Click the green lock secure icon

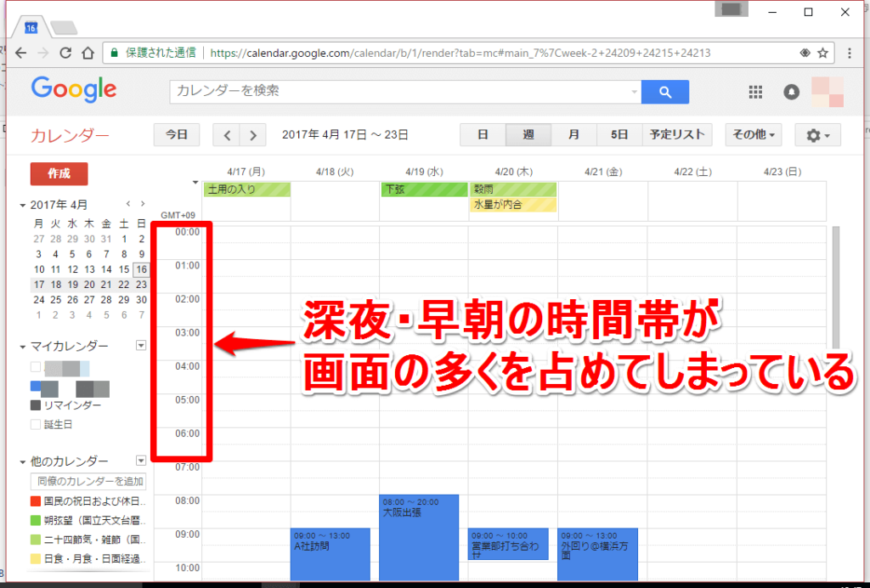tap(115, 53)
